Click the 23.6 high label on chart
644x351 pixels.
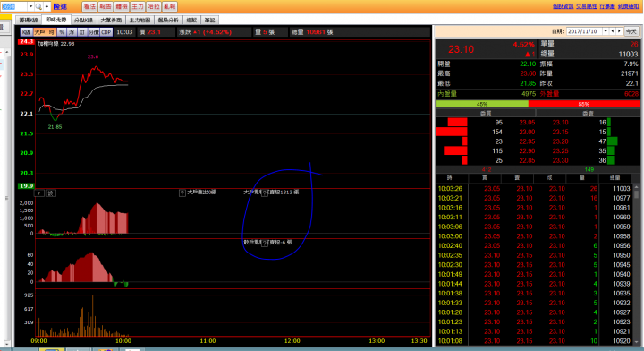click(x=93, y=56)
